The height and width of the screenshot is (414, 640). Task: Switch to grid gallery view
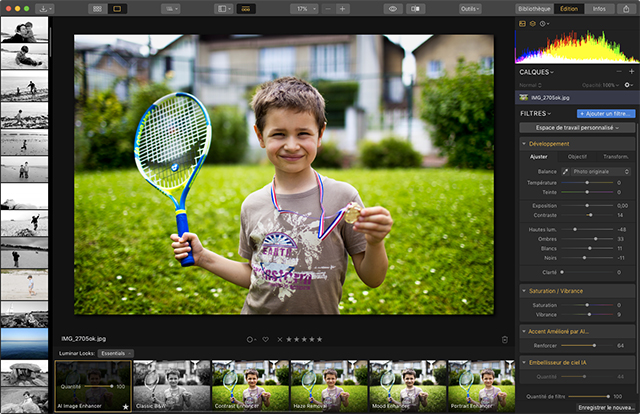pyautogui.click(x=97, y=8)
